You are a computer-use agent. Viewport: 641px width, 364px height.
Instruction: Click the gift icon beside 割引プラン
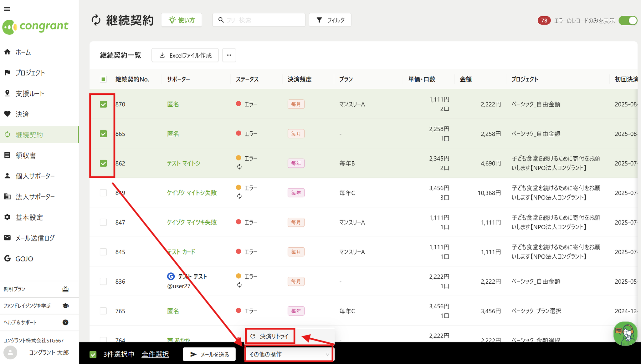(65, 289)
